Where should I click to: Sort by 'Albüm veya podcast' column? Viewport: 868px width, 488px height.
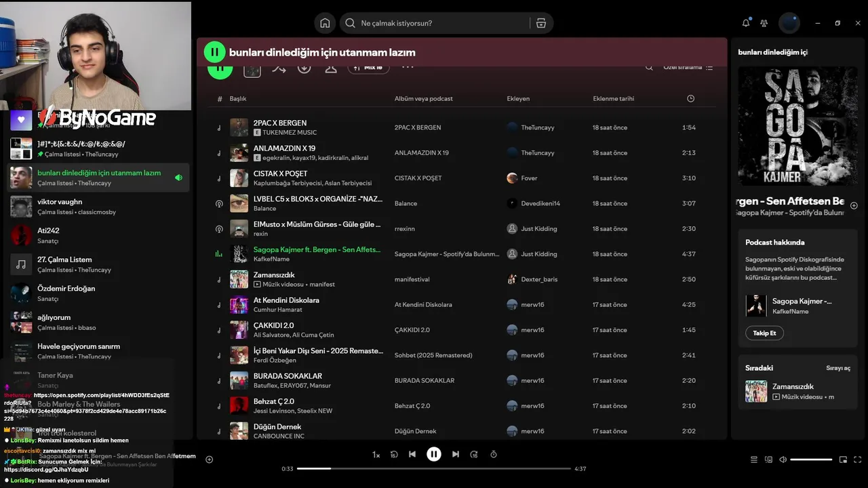click(424, 99)
